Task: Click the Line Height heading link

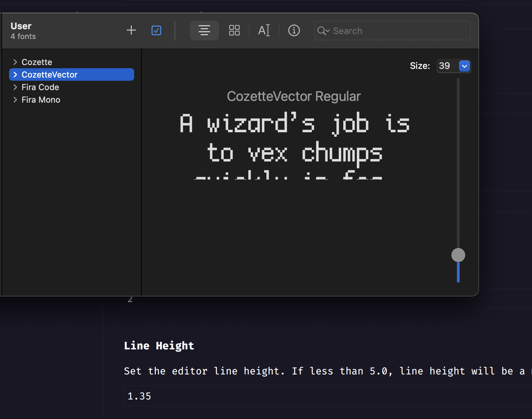Action: point(159,346)
